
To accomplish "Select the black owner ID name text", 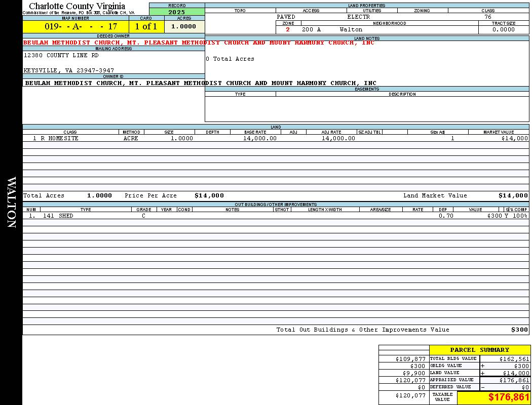I will (x=201, y=83).
